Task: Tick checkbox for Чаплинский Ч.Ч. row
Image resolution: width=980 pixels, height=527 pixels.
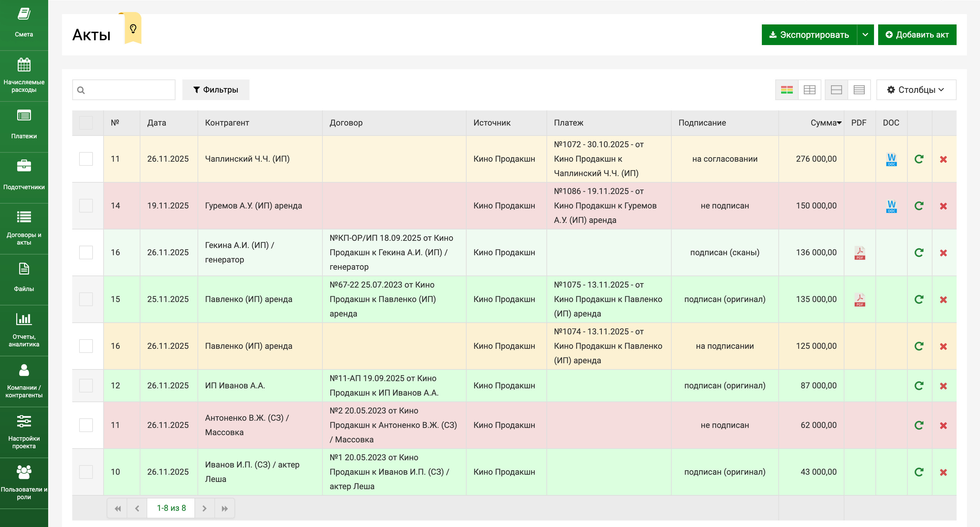Action: [86, 159]
